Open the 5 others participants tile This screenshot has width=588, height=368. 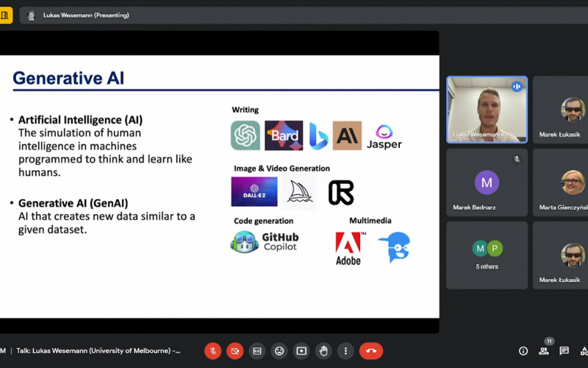pos(487,255)
